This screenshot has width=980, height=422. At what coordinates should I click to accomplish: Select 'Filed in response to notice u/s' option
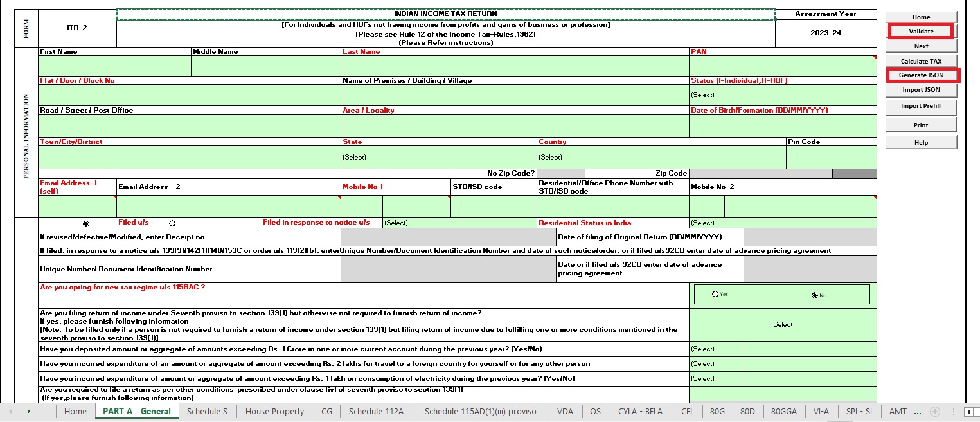(x=172, y=223)
